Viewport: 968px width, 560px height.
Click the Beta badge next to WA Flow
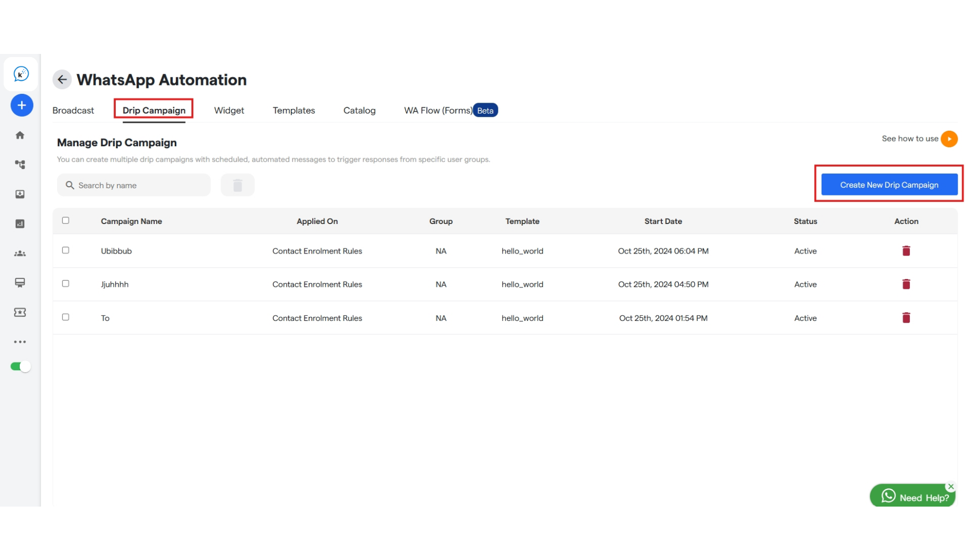pyautogui.click(x=486, y=110)
